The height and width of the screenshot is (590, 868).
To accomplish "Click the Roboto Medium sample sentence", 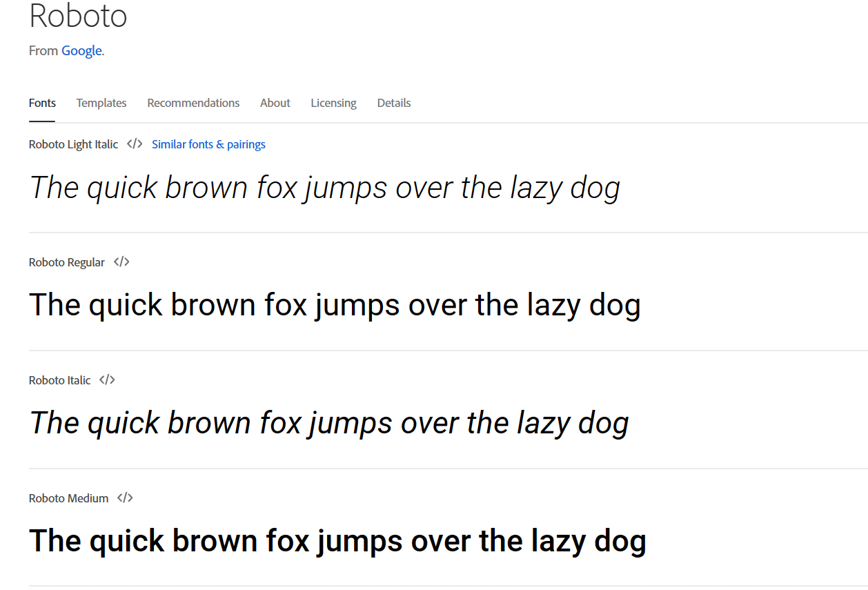I will [337, 541].
